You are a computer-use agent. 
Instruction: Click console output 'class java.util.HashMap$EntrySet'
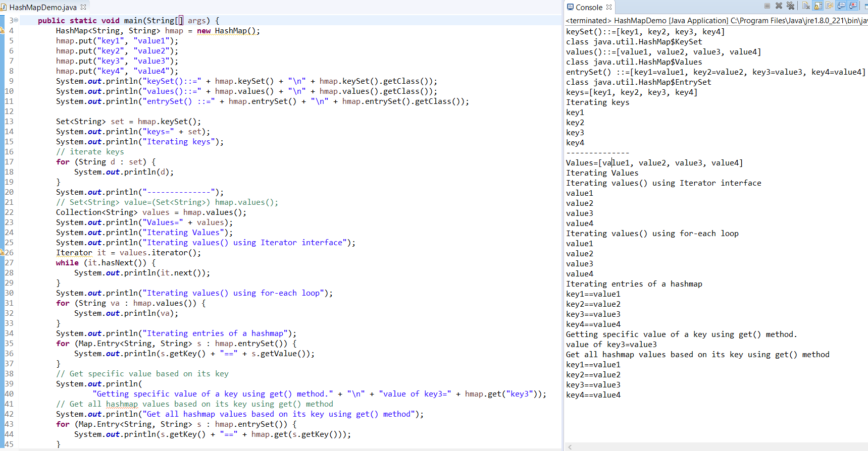(638, 82)
